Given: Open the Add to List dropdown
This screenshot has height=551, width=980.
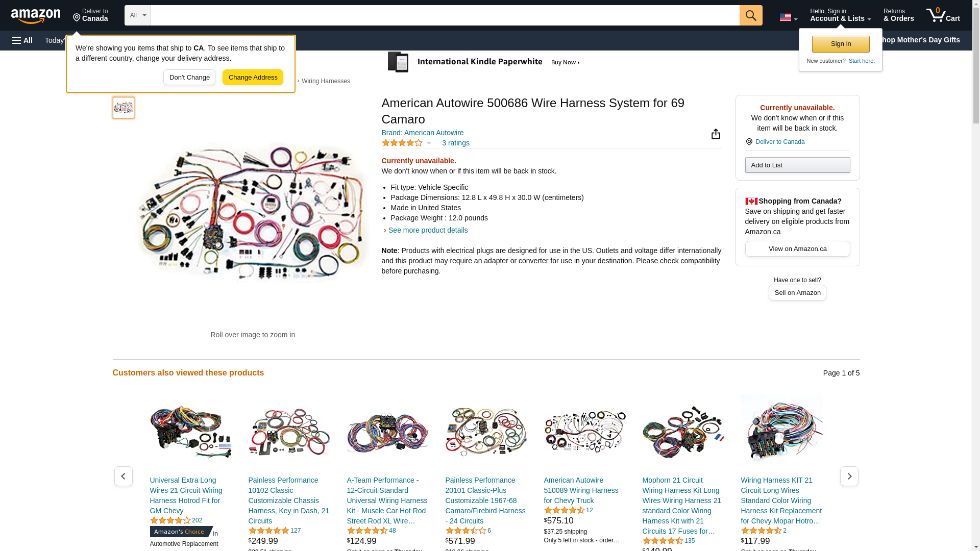Looking at the screenshot, I should coord(797,165).
